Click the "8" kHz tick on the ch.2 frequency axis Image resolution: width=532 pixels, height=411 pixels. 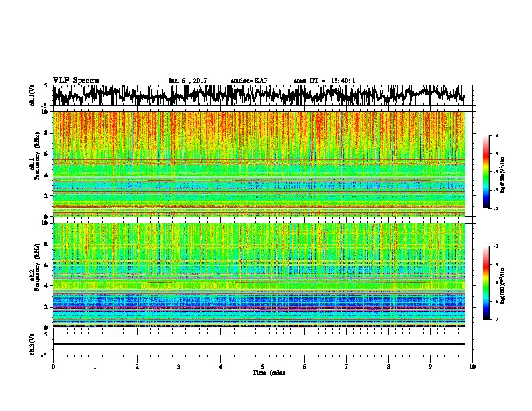pyautogui.click(x=48, y=244)
